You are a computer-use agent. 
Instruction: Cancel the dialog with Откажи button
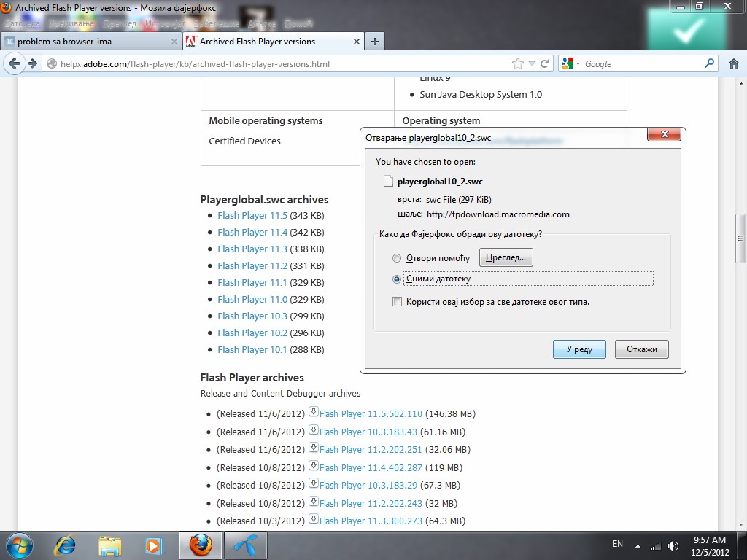[x=642, y=349]
